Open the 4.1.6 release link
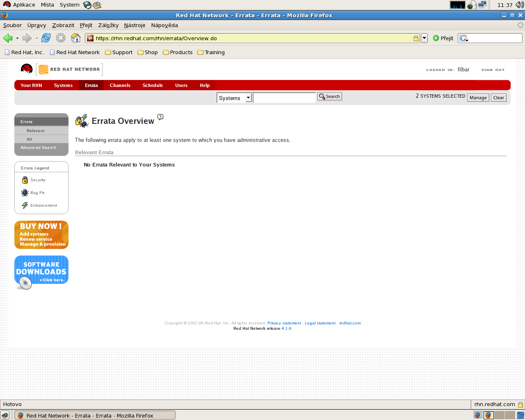This screenshot has width=525, height=420. pyautogui.click(x=286, y=329)
